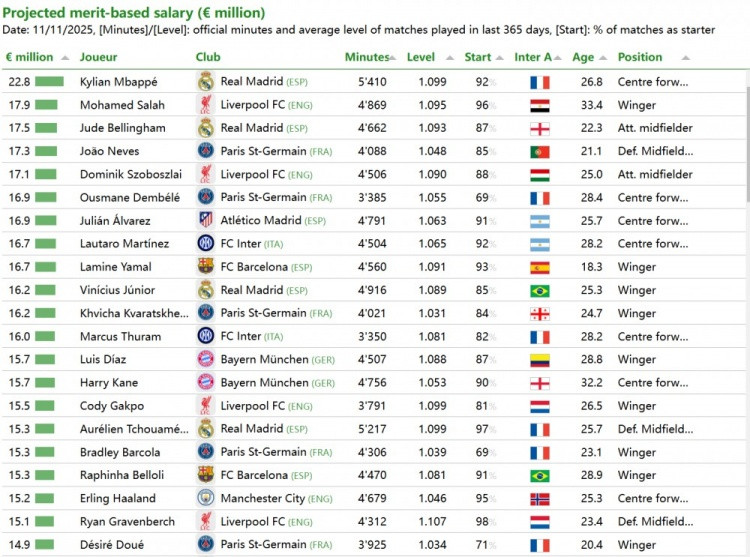Click the Liverpool crest in Mohamed Salah's row
Image resolution: width=750 pixels, height=557 pixels.
206,105
